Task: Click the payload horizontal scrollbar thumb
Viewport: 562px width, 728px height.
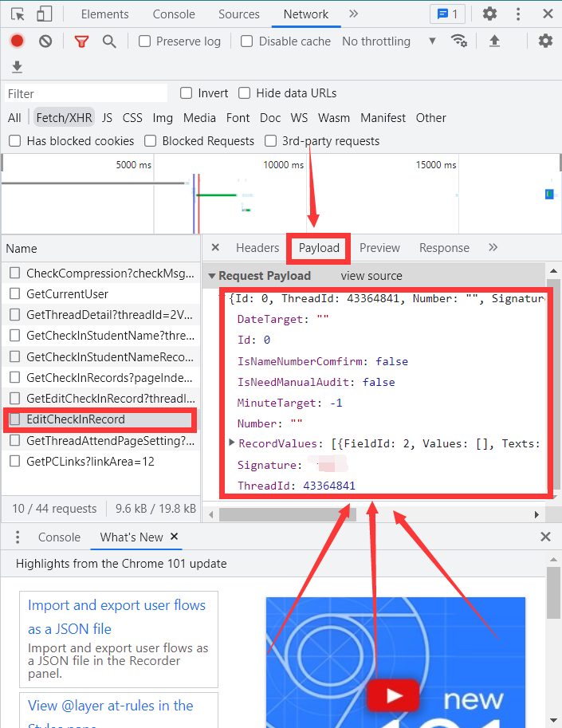Action: [x=288, y=514]
